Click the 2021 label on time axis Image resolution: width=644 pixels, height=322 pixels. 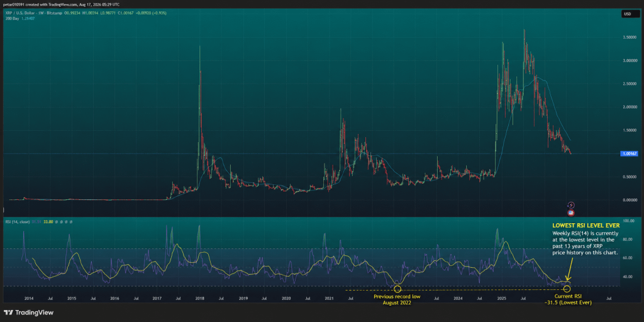329,298
